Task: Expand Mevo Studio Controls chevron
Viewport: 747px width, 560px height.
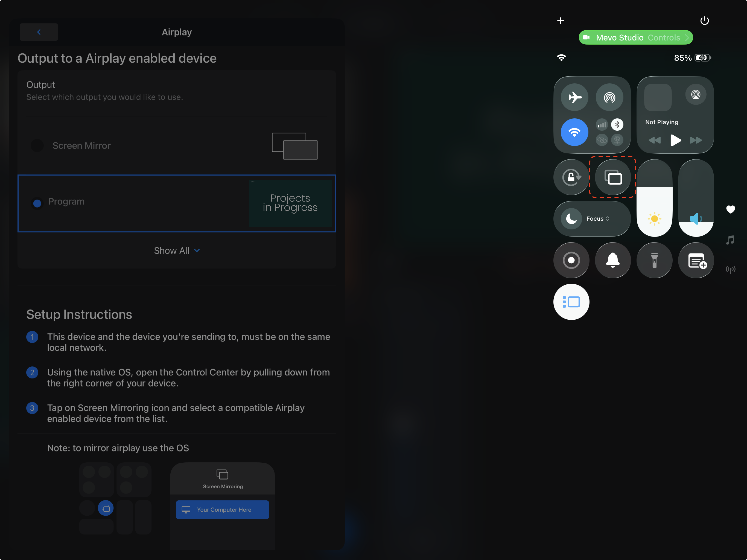Action: [687, 37]
